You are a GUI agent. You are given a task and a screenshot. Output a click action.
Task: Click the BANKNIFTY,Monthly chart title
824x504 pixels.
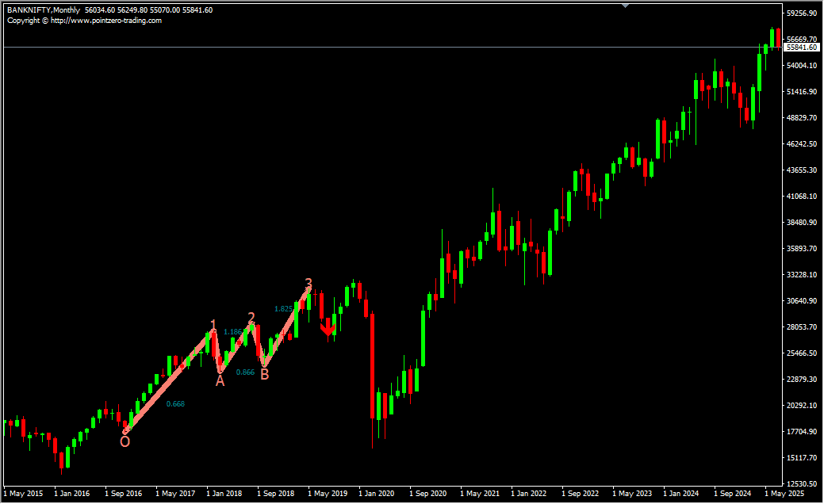click(x=43, y=10)
